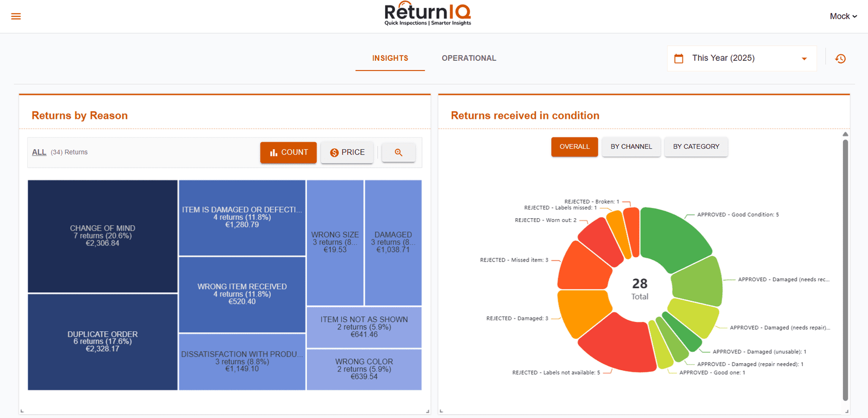Click the calendar icon in date selector
Screen dimensions: 868x418
679,59
